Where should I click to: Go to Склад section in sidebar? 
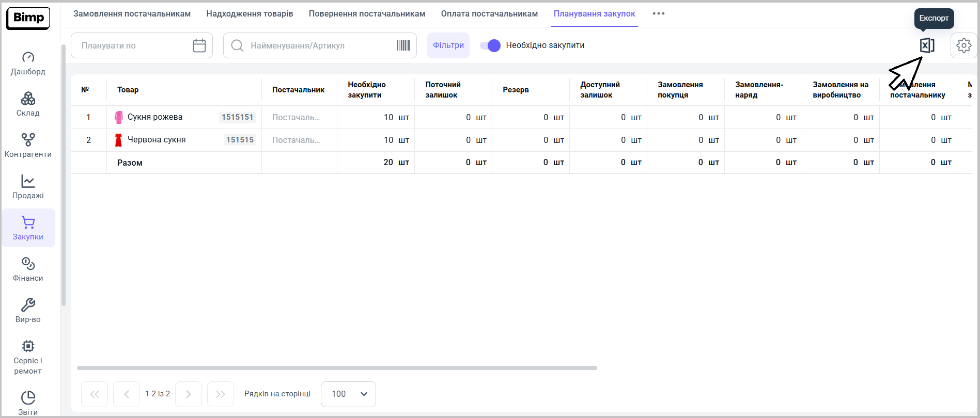tap(28, 104)
